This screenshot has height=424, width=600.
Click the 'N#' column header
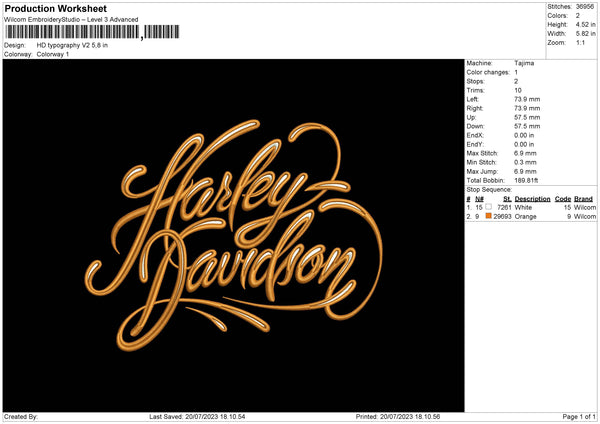tap(479, 199)
